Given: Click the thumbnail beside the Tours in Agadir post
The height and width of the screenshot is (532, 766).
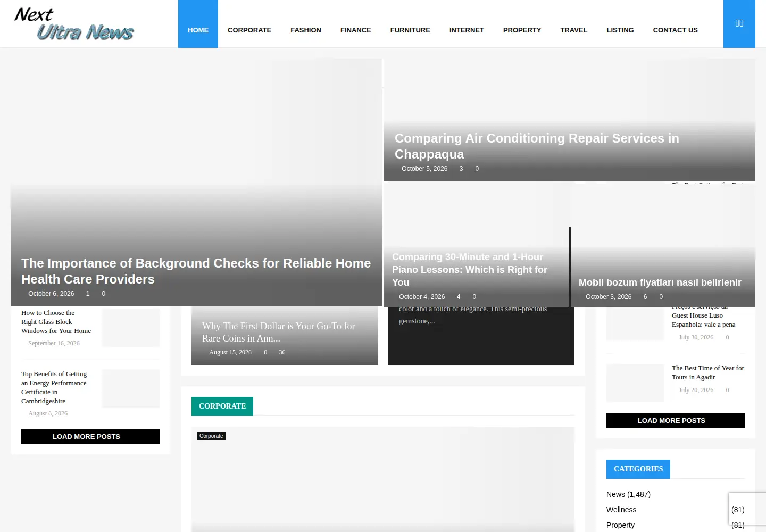Looking at the screenshot, I should (635, 383).
